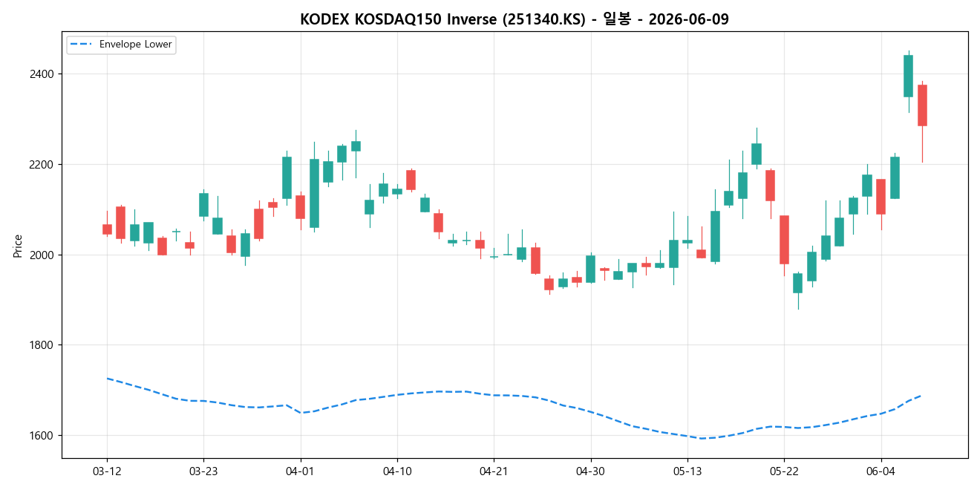Click the first red candle at 03-12

(107, 229)
